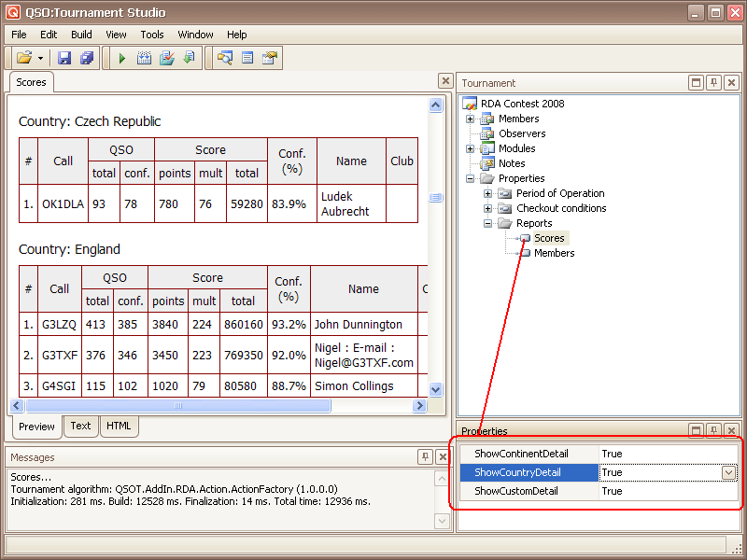Viewport: 747px width, 560px height.
Task: Click the clipboard with red checkmark icon
Action: click(166, 58)
